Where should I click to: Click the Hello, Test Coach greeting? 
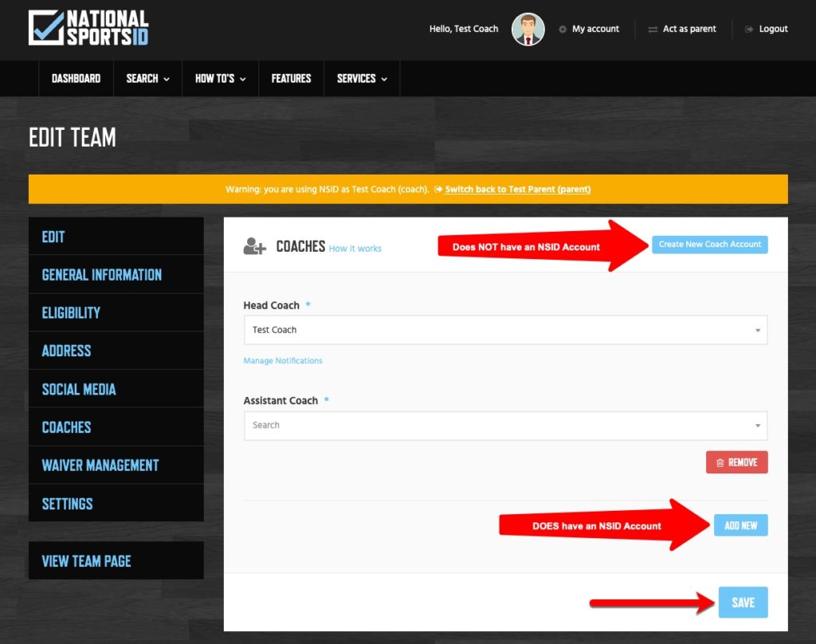pyautogui.click(x=464, y=29)
